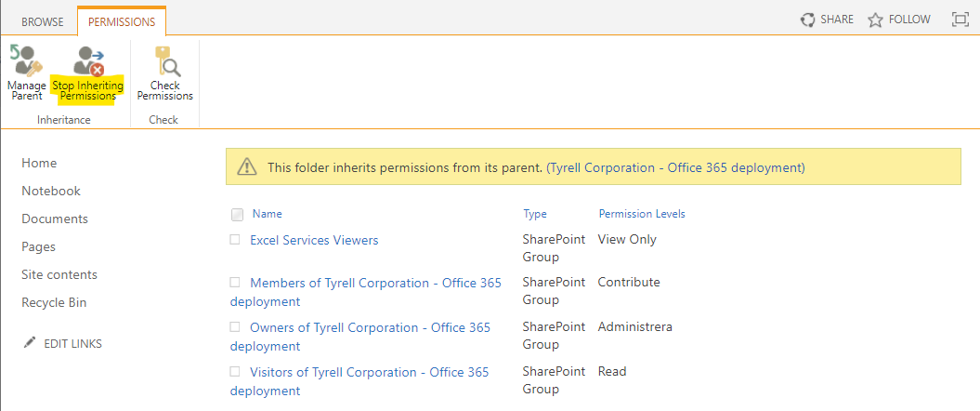Click the Inheritance ribbon group label

pyautogui.click(x=64, y=119)
